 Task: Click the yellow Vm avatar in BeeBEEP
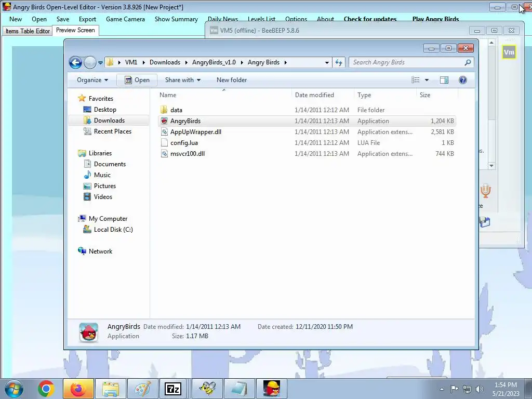(509, 52)
